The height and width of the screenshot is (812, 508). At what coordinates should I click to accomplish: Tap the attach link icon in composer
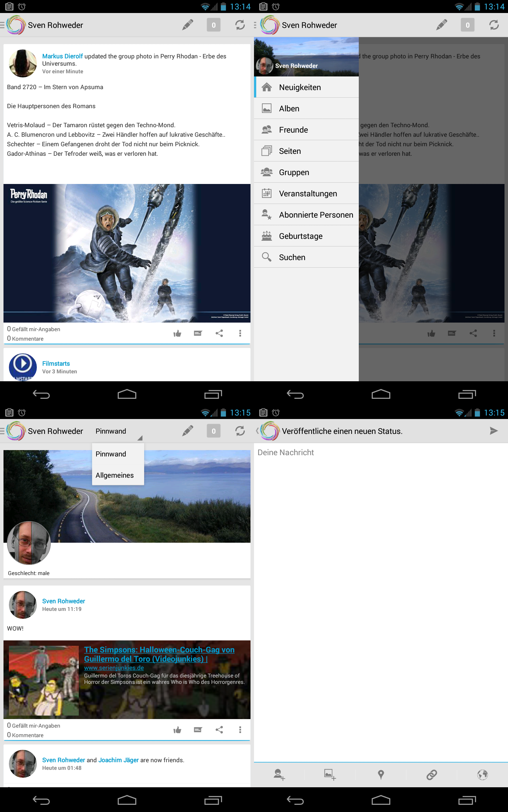[x=431, y=775]
